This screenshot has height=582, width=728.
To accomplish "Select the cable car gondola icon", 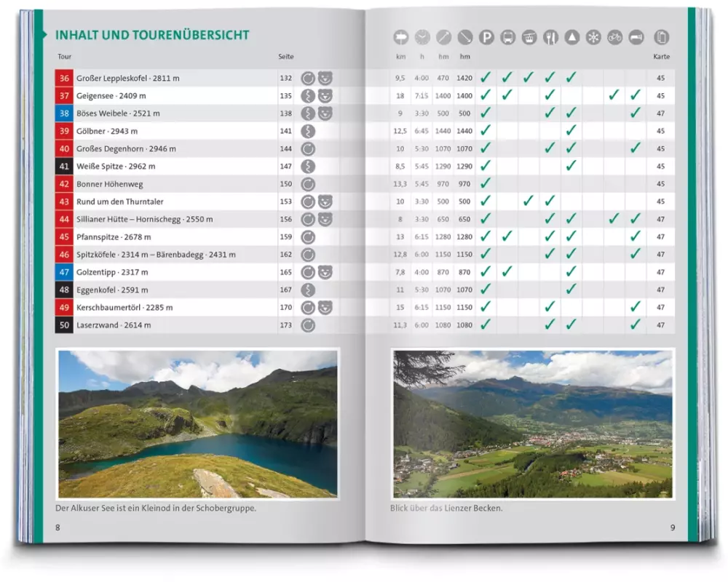I will [x=529, y=37].
